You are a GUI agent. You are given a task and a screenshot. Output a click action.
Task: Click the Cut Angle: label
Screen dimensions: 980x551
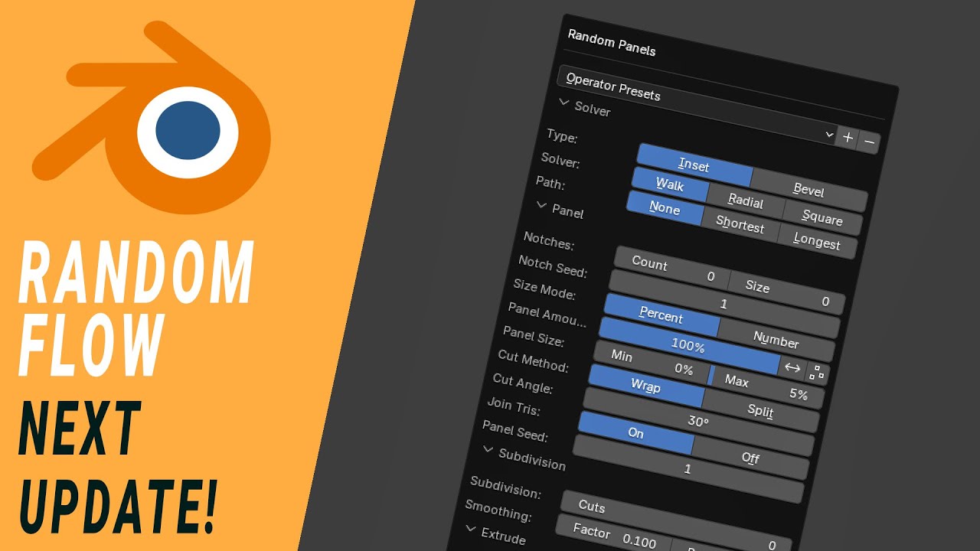523,383
